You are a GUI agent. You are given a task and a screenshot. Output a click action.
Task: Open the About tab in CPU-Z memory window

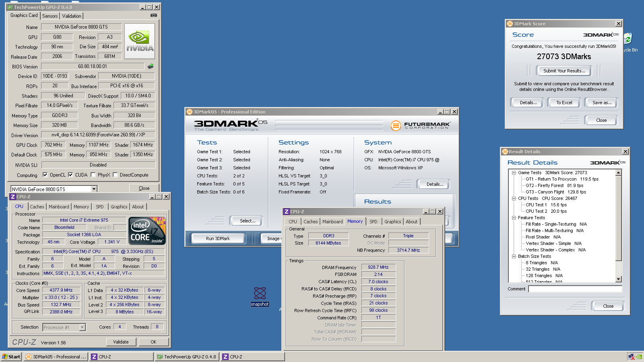pos(411,222)
